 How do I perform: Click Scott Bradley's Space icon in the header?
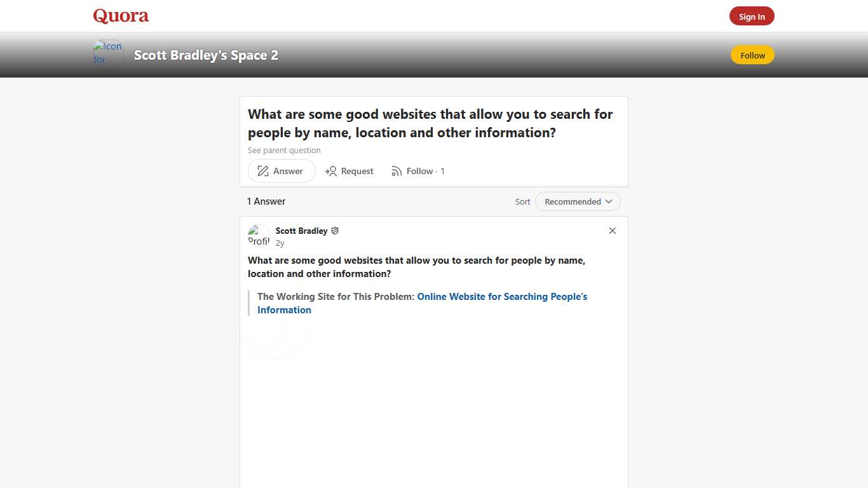(x=107, y=54)
